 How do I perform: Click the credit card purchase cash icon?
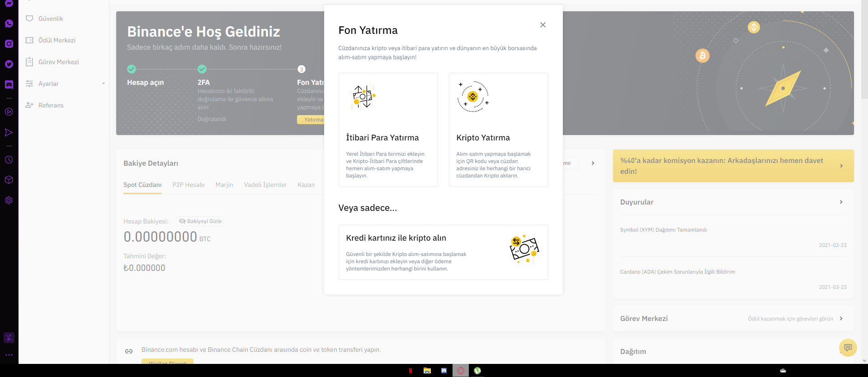(524, 249)
